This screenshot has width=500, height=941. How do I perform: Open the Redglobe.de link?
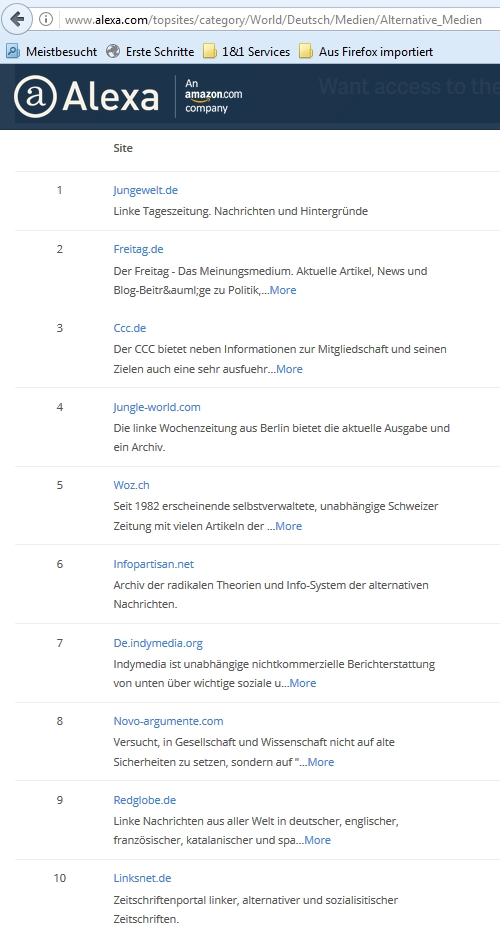[x=145, y=800]
